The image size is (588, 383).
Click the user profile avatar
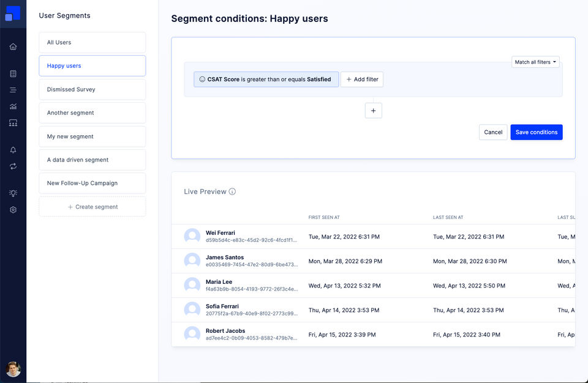[13, 369]
